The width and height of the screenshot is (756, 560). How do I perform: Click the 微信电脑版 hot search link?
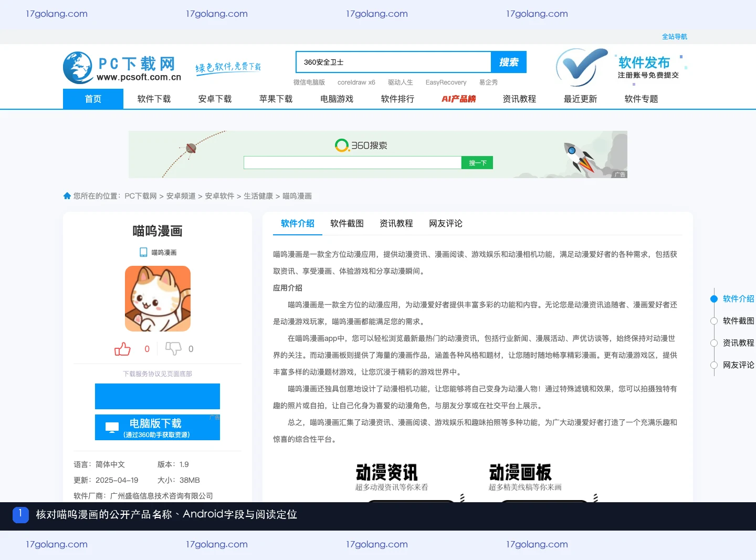coord(309,82)
